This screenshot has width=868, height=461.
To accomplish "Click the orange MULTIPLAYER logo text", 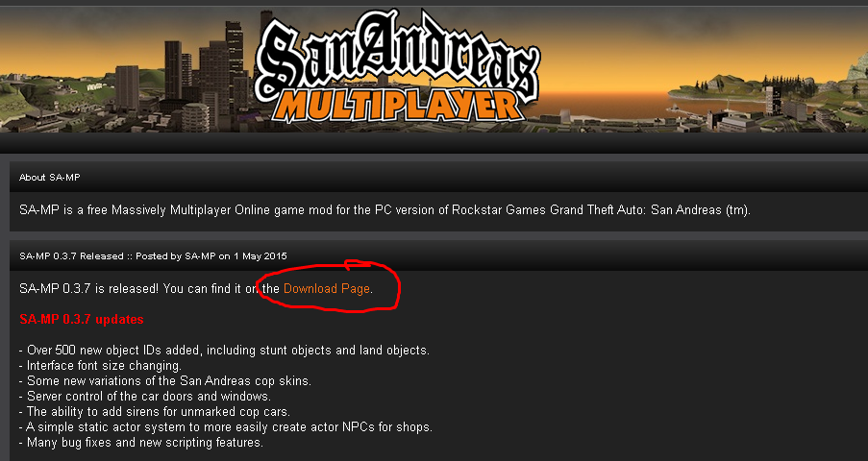I will tap(396, 104).
